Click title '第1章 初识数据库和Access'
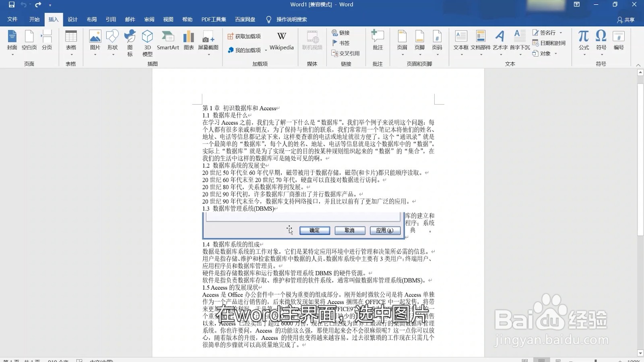The height and width of the screenshot is (362, 644). (239, 108)
